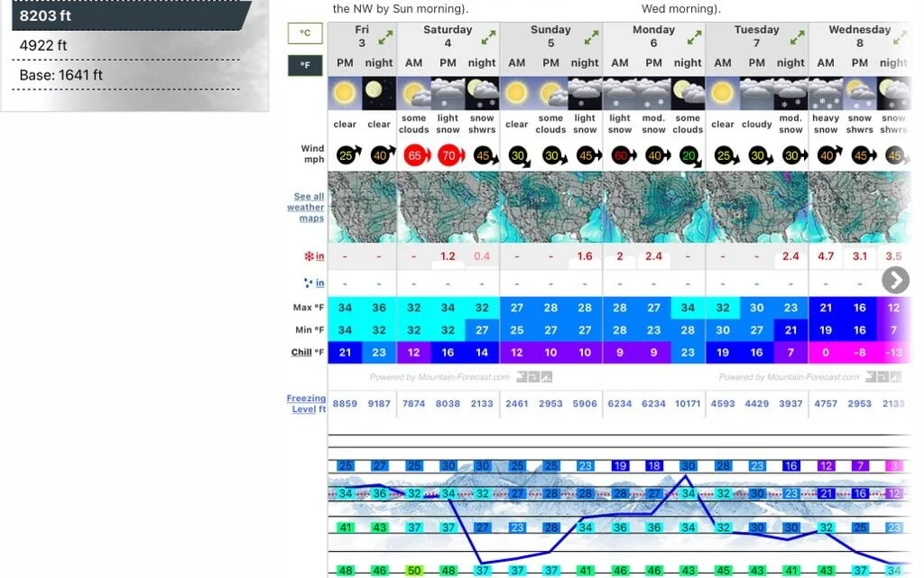Expand the Monday 6 forecast column
This screenshot has width=924, height=578.
click(695, 38)
